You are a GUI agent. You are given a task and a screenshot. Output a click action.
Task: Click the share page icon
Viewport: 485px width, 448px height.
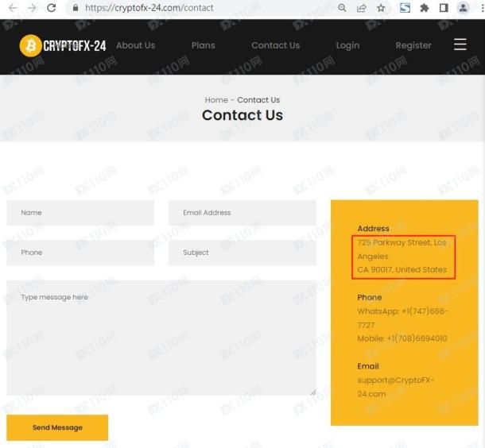[x=361, y=8]
